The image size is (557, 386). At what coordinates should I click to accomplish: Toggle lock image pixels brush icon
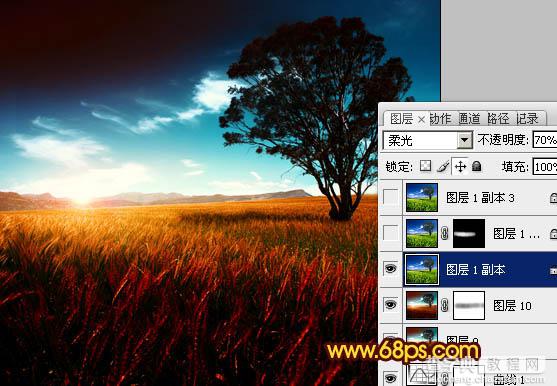coord(443,166)
